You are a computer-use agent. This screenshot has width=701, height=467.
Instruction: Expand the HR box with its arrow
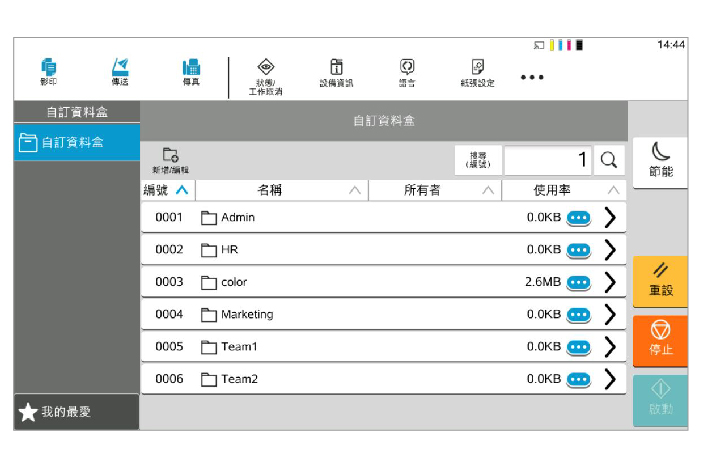(x=610, y=250)
